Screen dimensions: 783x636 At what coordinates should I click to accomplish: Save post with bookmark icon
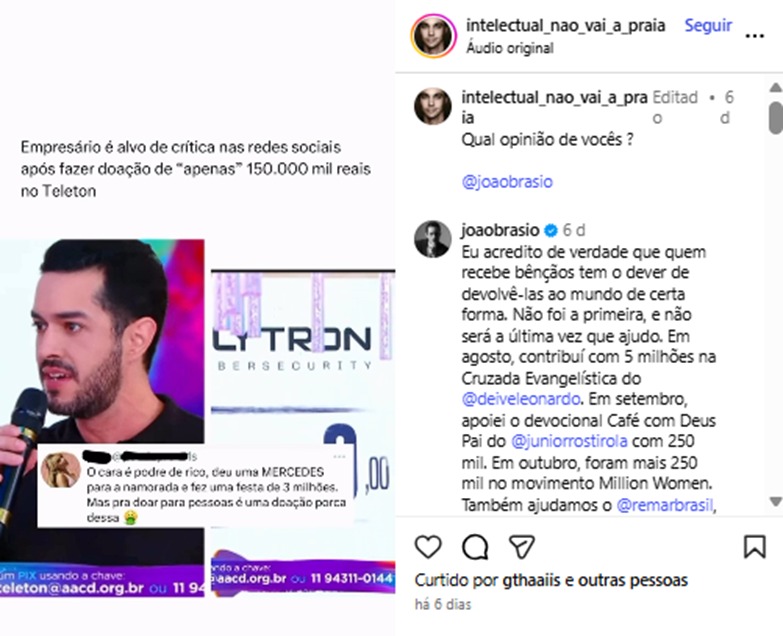coord(755,546)
